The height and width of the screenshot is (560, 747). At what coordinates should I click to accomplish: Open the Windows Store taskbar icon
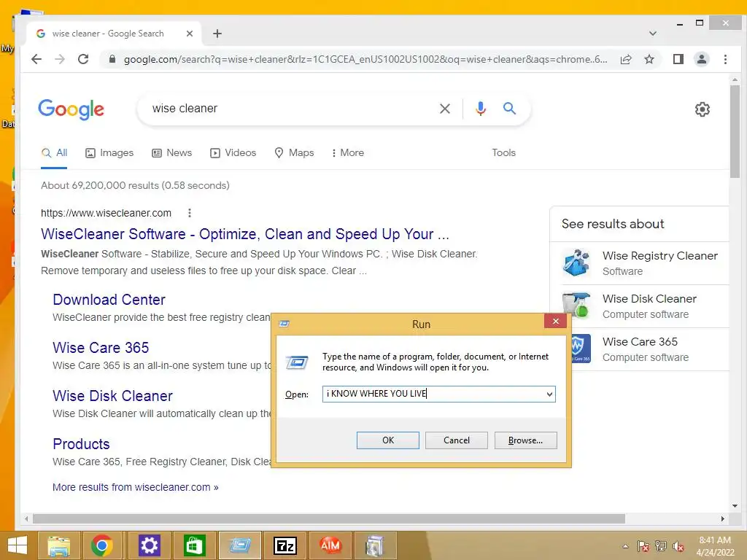194,545
